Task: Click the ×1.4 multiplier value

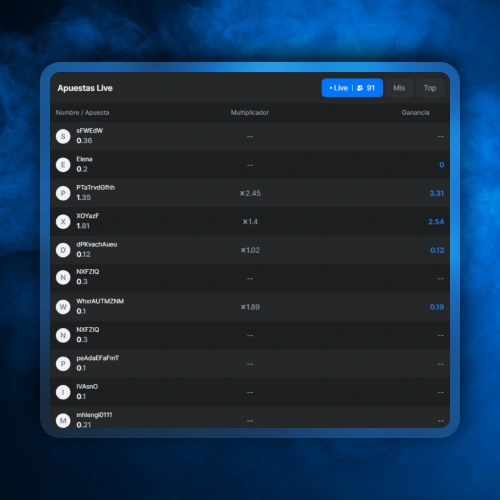Action: coord(250,222)
